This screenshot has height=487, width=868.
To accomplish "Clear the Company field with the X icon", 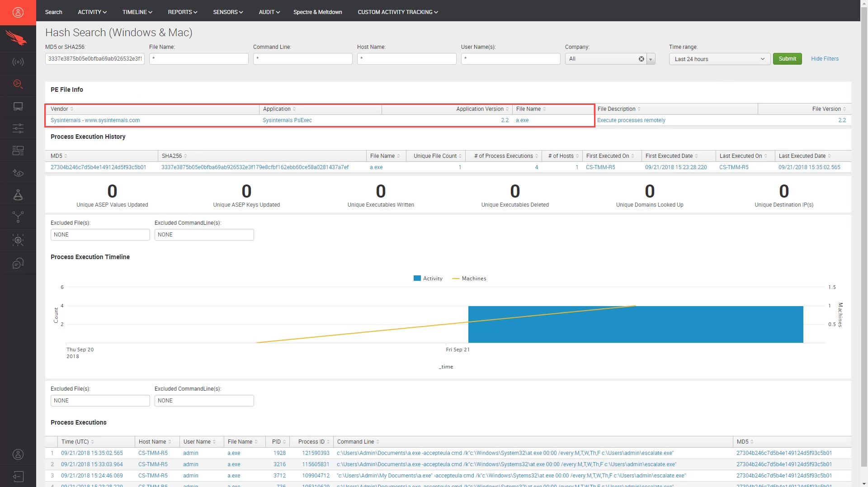I will tap(641, 59).
